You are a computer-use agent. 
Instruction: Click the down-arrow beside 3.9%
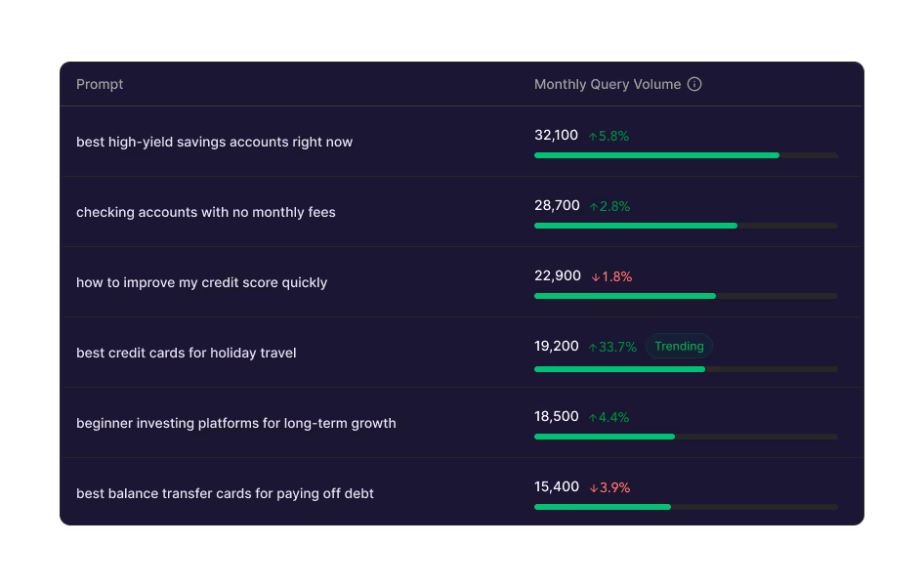coord(592,486)
